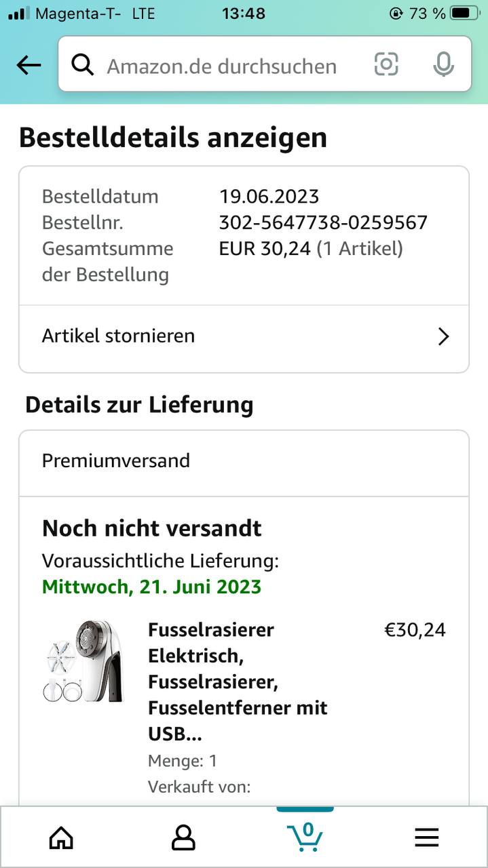488x868 pixels.
Task: Tap the Noch nicht versandt status
Action: 152,528
